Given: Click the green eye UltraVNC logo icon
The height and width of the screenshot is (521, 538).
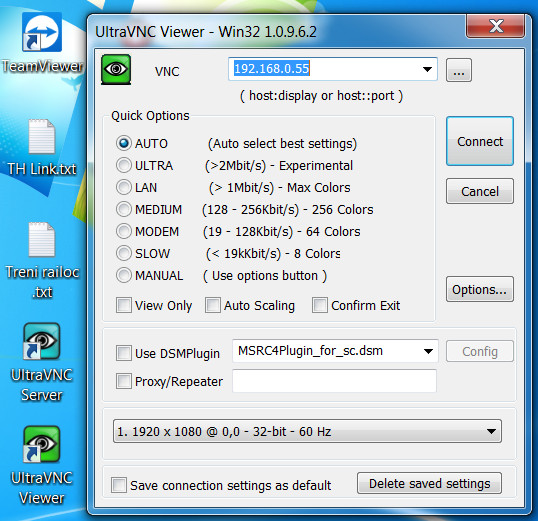Looking at the screenshot, I should (116, 69).
